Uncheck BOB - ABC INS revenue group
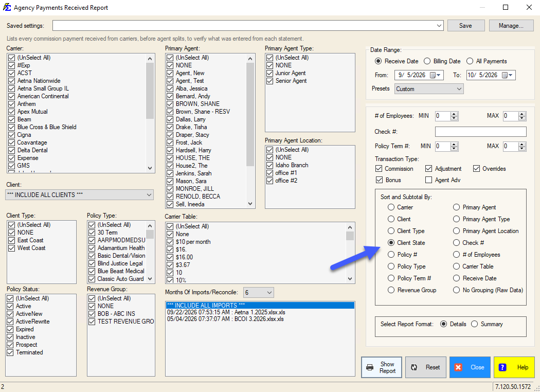Viewport: 540px width, 392px height. (92, 314)
